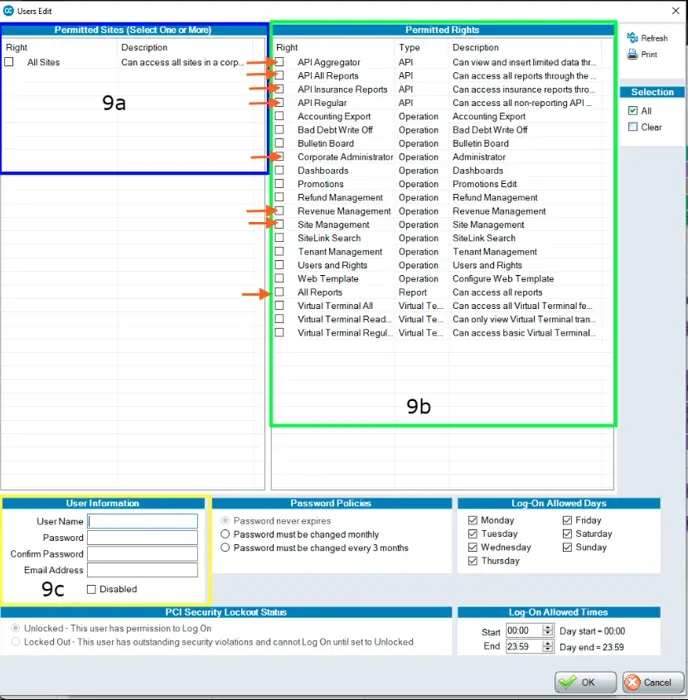Viewport: 688px width, 700px height.
Task: Focus the Password field
Action: tap(142, 538)
